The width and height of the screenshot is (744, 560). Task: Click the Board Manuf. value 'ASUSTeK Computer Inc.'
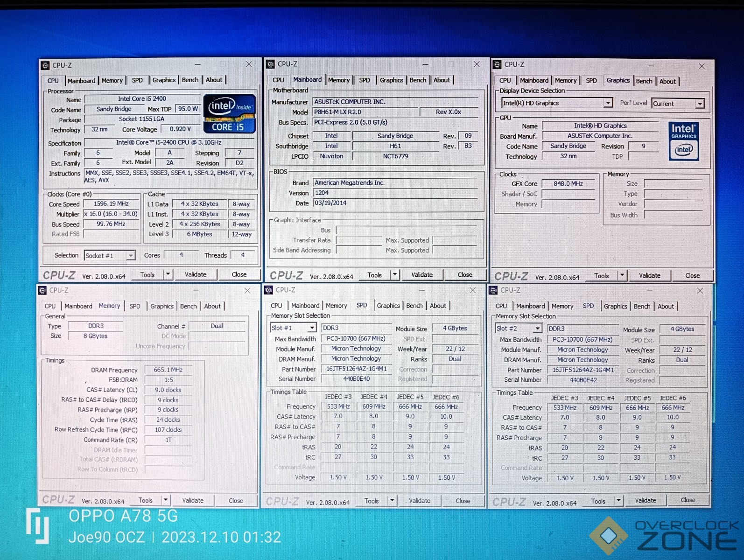pos(600,136)
